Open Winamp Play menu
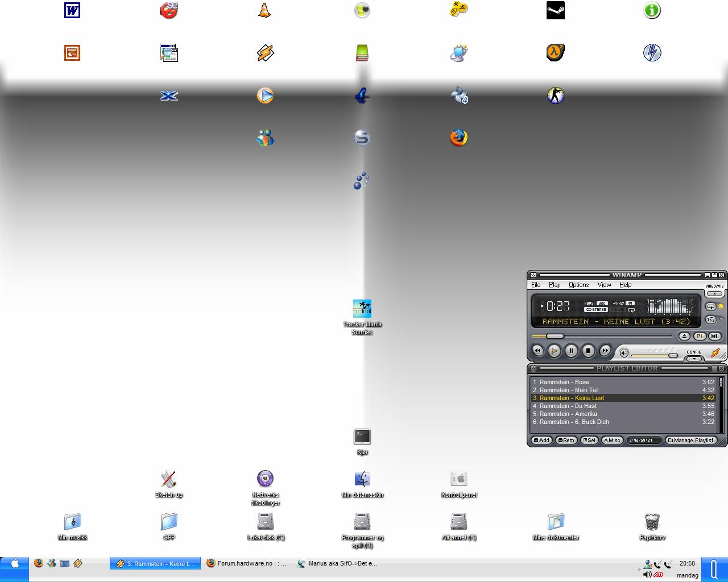728x582 pixels. pyautogui.click(x=555, y=285)
